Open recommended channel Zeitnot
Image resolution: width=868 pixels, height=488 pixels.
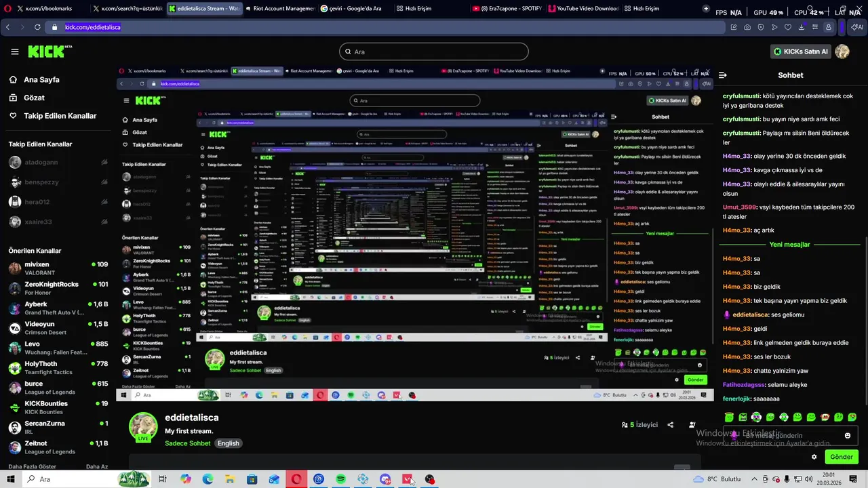coord(58,447)
